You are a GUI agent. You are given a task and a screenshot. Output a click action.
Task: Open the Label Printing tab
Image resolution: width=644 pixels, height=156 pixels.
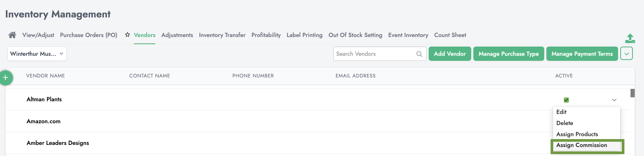(x=304, y=35)
